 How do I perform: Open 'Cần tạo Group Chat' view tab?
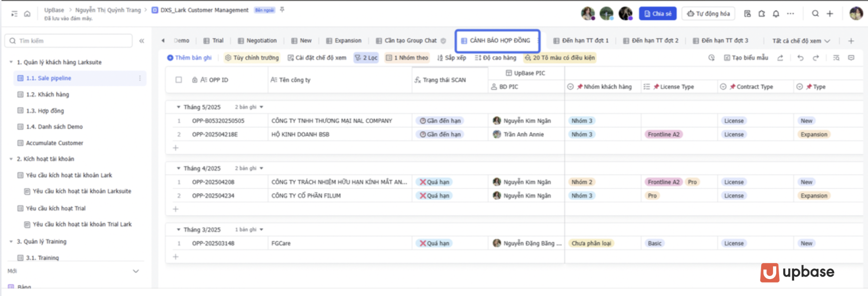411,41
